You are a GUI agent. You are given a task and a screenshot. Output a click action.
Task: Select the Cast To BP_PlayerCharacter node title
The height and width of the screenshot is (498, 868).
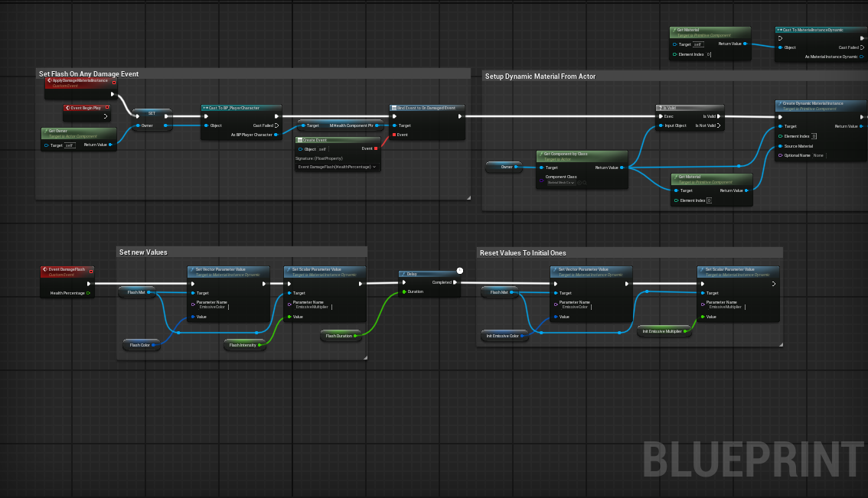[x=233, y=108]
